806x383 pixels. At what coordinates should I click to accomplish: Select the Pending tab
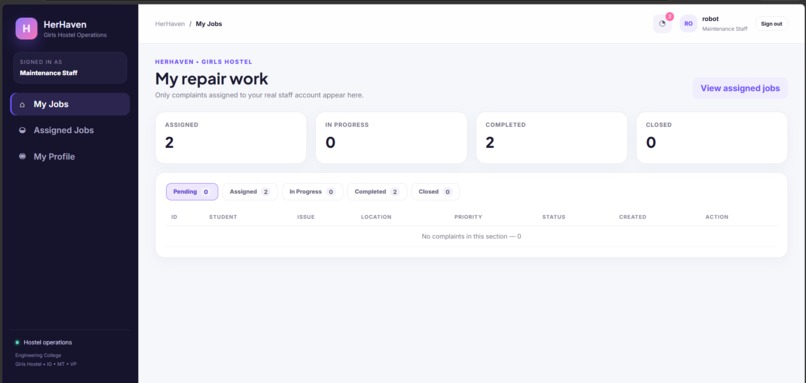pos(192,192)
